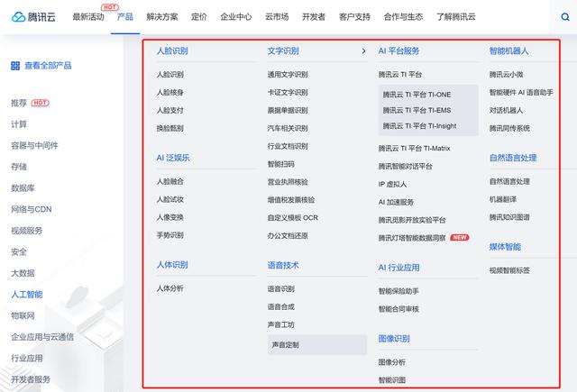Open the 对话机器人 product link
Viewport: 577px width, 392px height.
[507, 110]
